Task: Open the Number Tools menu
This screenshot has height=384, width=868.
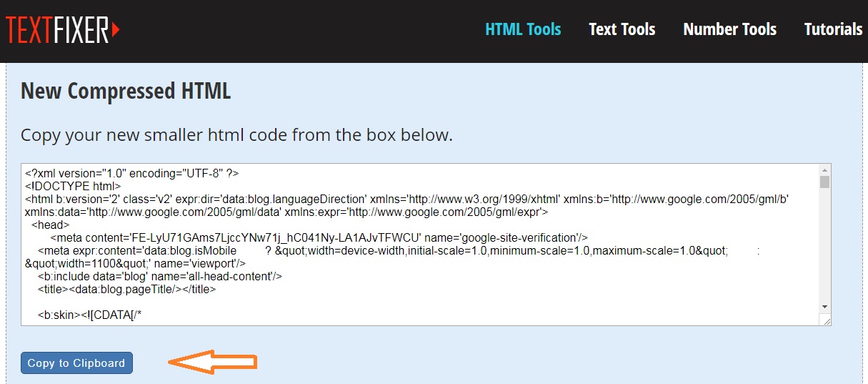Action: (x=729, y=29)
